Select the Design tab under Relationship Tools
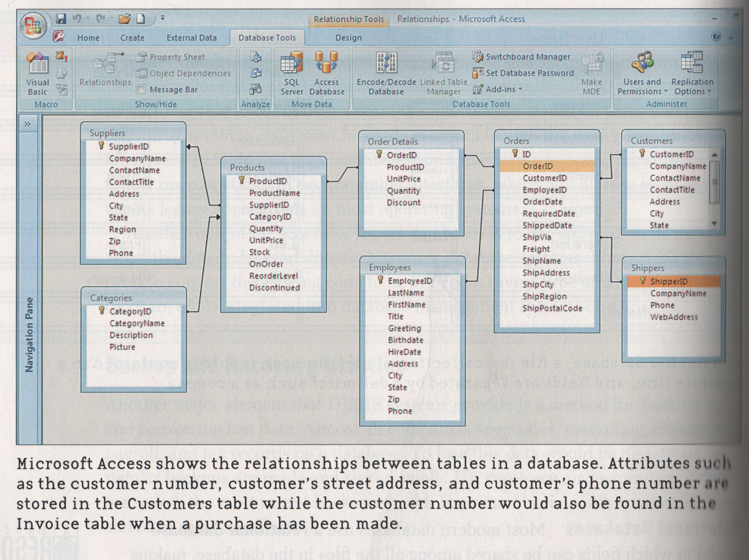Image resolution: width=749 pixels, height=560 pixels. [348, 38]
